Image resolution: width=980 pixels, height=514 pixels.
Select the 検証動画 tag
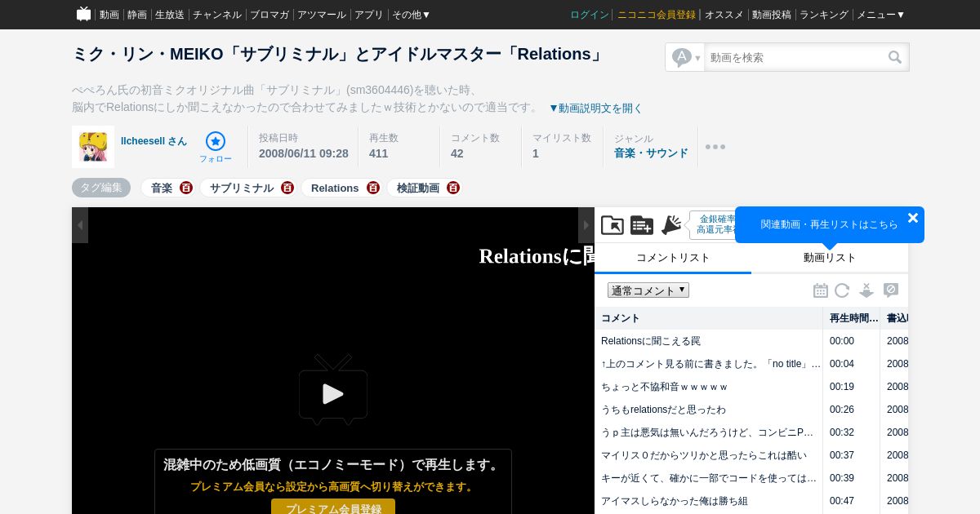click(418, 188)
